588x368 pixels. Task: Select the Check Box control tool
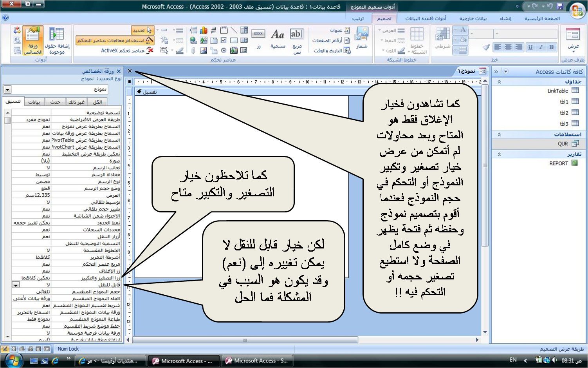tap(224, 40)
